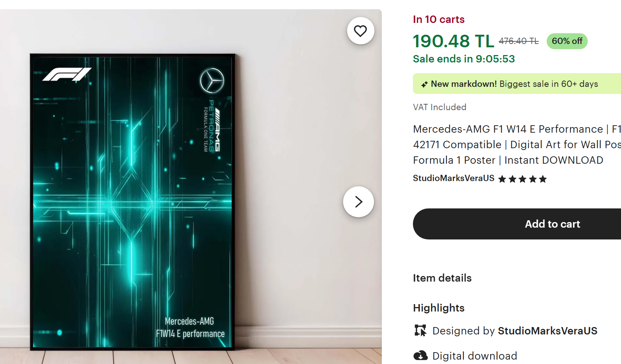Click the New markdown banner text
Viewport: 621px width, 364px height.
coord(514,84)
